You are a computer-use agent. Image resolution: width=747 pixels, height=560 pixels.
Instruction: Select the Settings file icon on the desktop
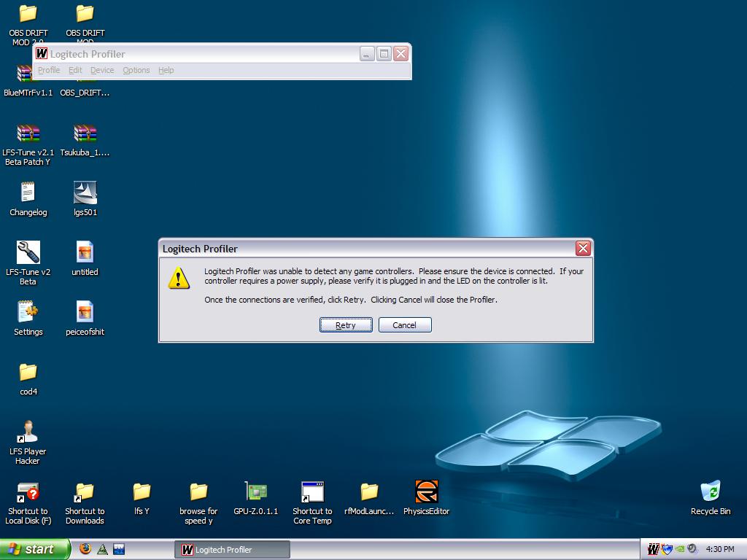click(28, 311)
